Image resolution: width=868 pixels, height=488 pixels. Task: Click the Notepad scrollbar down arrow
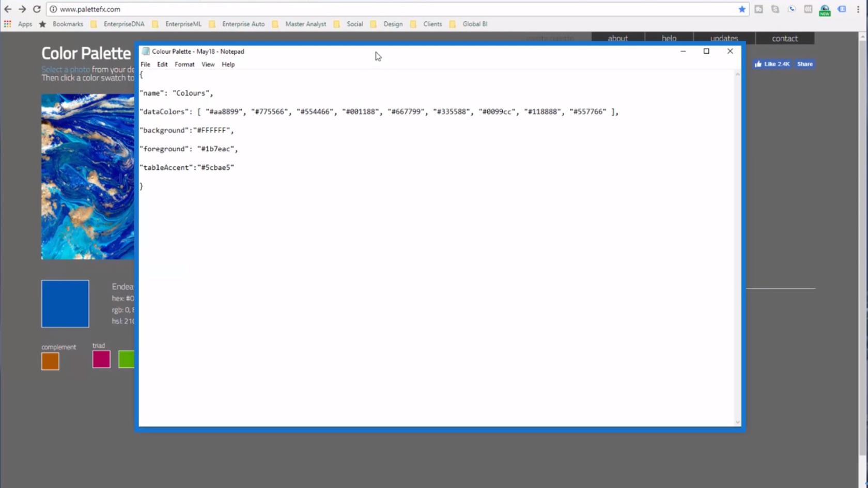coord(737,422)
